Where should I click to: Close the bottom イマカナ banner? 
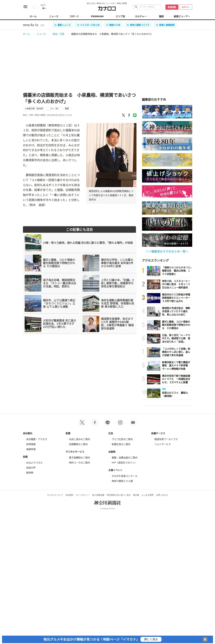point(205,639)
